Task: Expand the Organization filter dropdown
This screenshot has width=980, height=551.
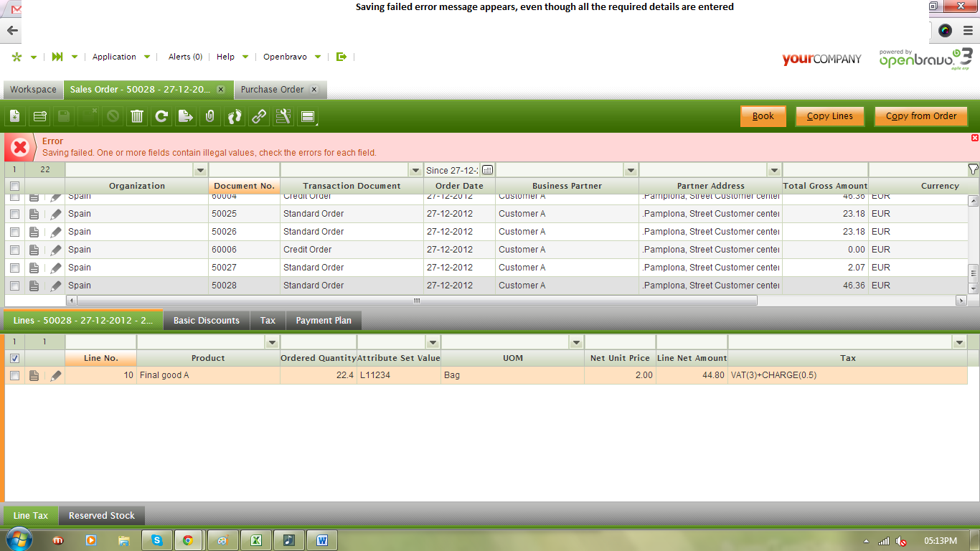Action: coord(200,170)
